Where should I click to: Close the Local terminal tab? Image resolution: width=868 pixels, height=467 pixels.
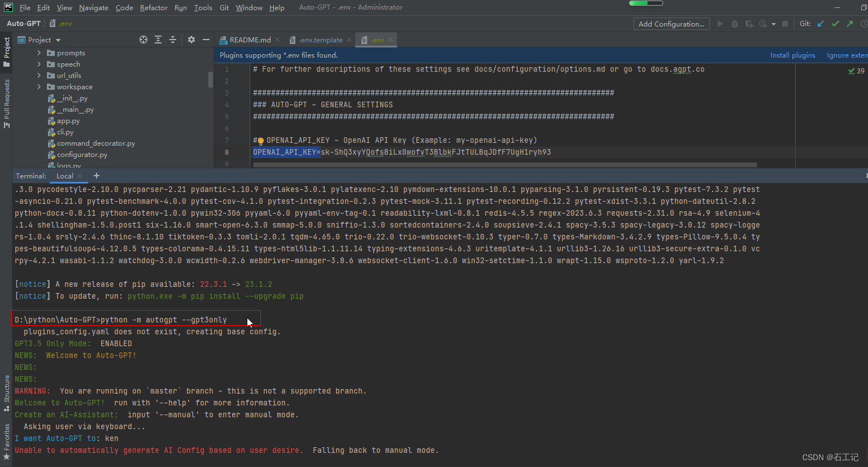(x=80, y=176)
